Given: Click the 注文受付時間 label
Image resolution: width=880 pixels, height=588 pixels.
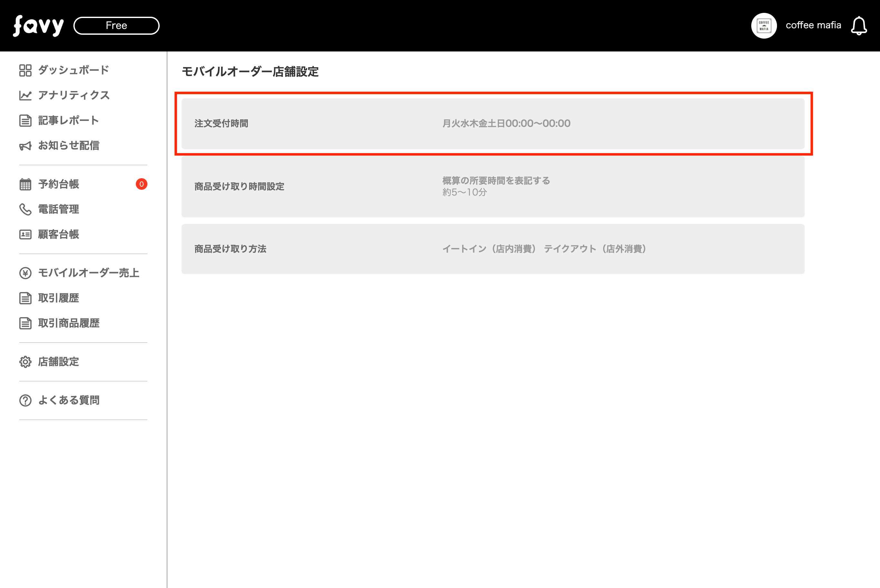Looking at the screenshot, I should pos(221,124).
